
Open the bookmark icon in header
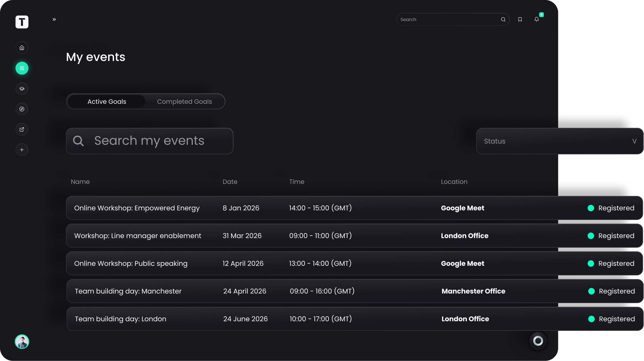(520, 19)
